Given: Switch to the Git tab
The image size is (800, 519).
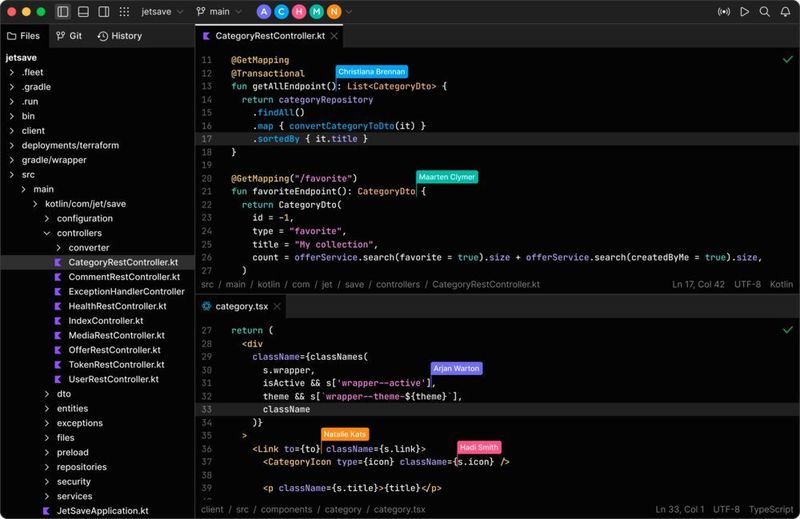Looking at the screenshot, I should pyautogui.click(x=69, y=36).
